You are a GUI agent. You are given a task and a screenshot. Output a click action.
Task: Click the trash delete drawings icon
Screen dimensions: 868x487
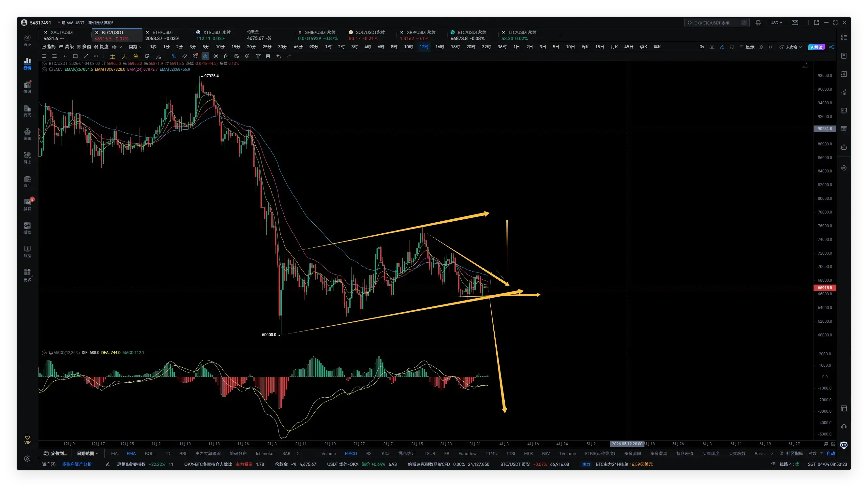pos(268,56)
